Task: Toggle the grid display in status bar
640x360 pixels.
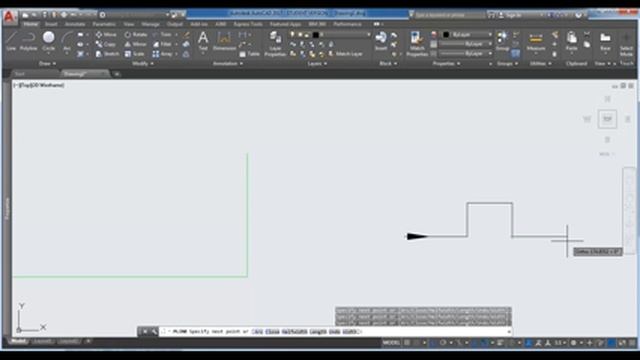Action: (407, 343)
